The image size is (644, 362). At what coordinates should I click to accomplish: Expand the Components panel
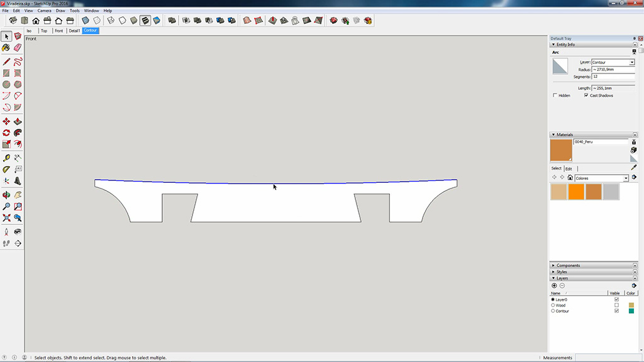click(553, 266)
